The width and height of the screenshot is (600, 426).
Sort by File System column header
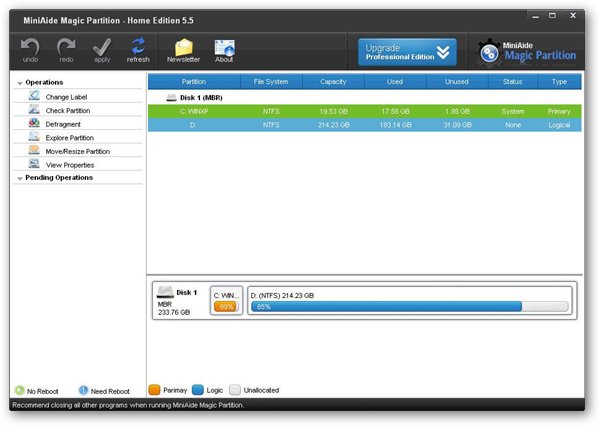click(x=271, y=82)
